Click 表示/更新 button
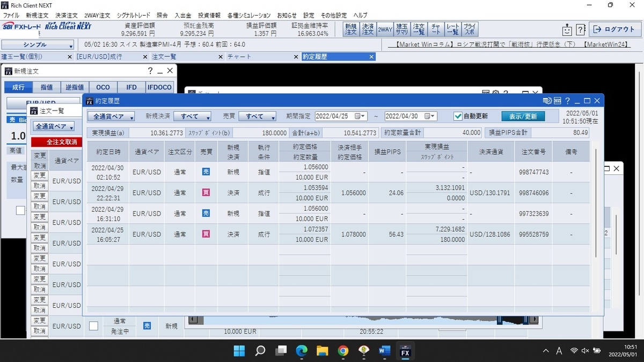The image size is (644, 362). 523,116
